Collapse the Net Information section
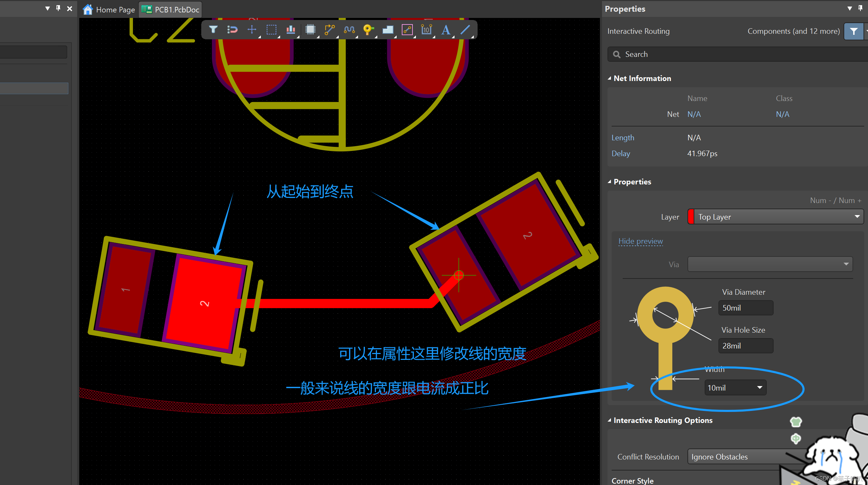Screen dimensions: 868x485 610,78
